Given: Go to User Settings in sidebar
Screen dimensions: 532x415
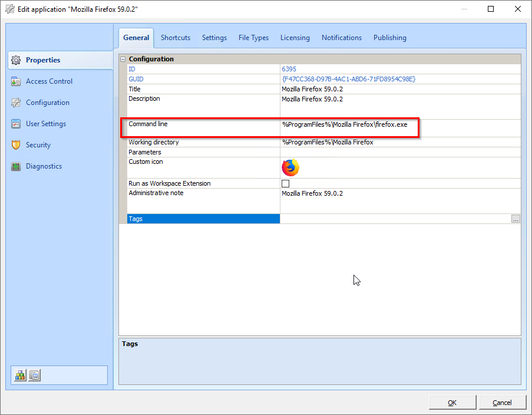Looking at the screenshot, I should click(45, 124).
